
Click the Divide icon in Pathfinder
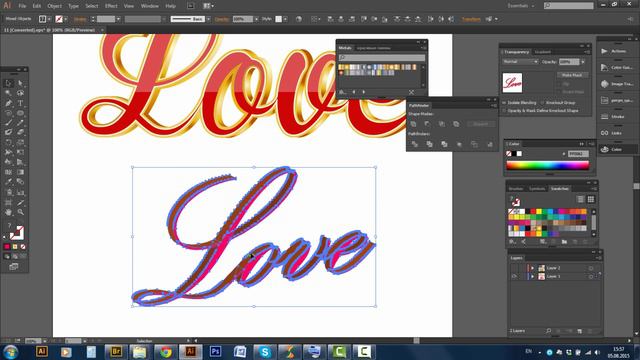click(x=415, y=144)
